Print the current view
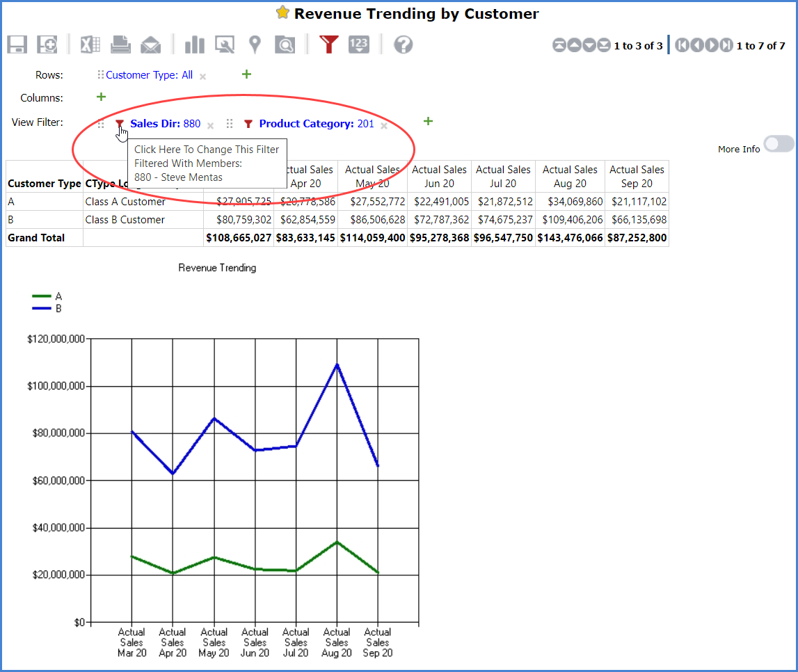This screenshot has width=798, height=672. [120, 45]
